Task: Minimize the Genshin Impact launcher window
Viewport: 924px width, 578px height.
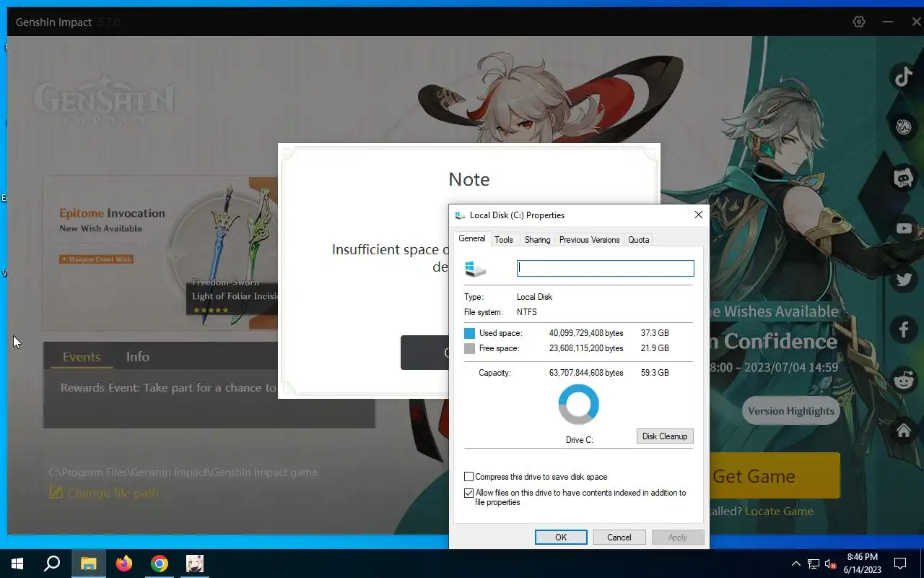Action: pos(887,22)
